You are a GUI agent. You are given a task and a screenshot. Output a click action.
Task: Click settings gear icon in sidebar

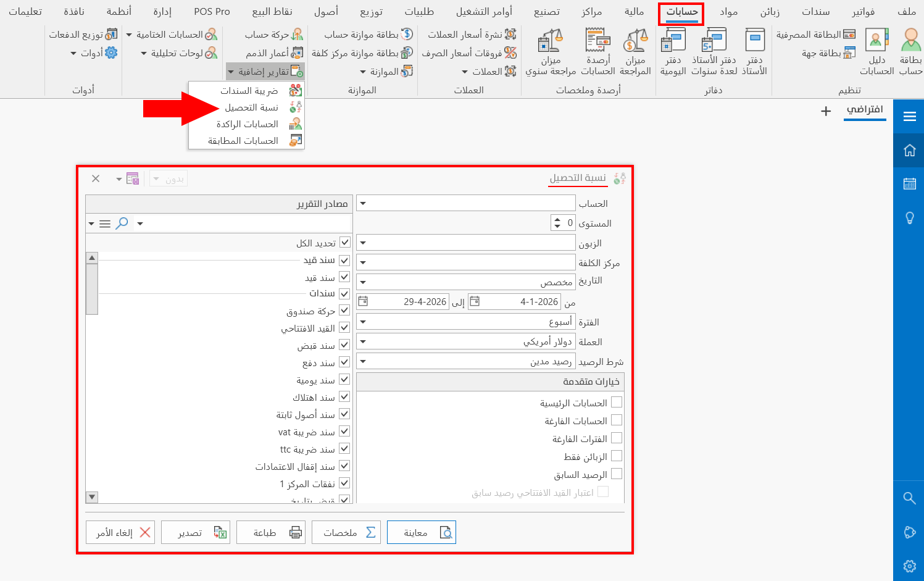pyautogui.click(x=909, y=566)
